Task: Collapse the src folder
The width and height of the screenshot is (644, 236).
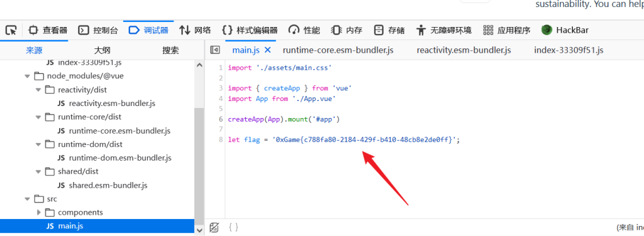Action: (x=27, y=199)
